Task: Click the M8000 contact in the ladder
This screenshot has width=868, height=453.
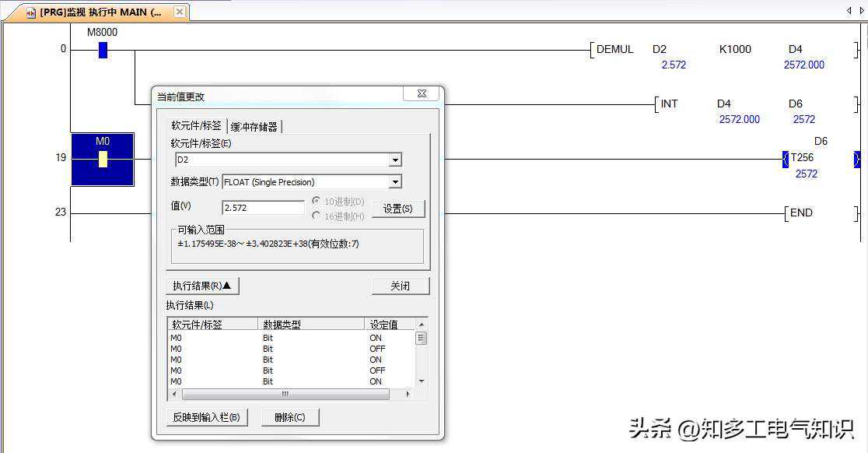Action: tap(103, 51)
